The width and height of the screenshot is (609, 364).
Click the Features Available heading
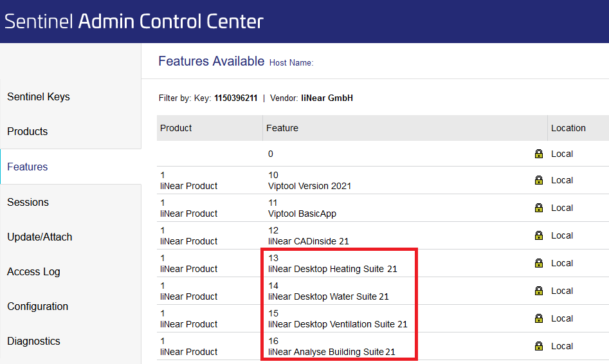point(212,61)
